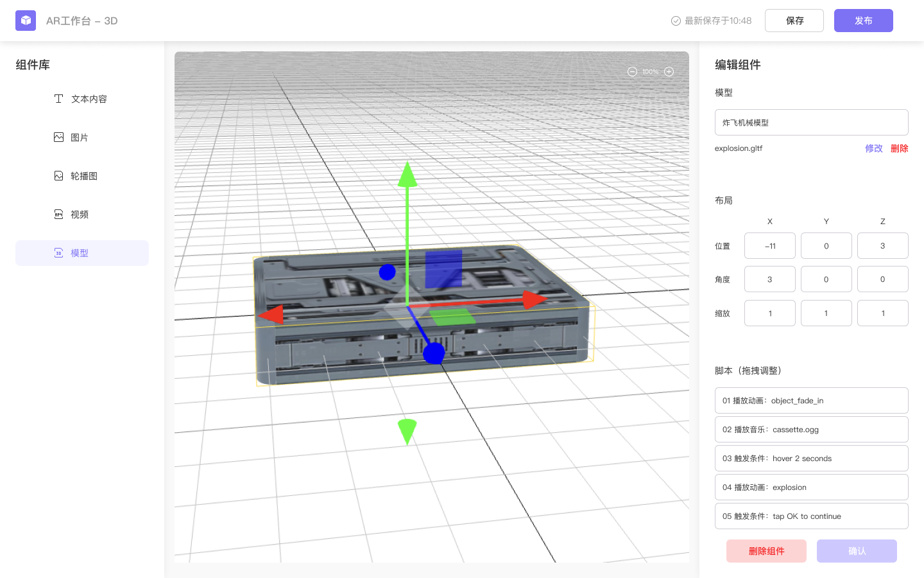Viewport: 924px width, 578px height.
Task: Select the large blue Z-axis sphere handle
Action: click(434, 353)
